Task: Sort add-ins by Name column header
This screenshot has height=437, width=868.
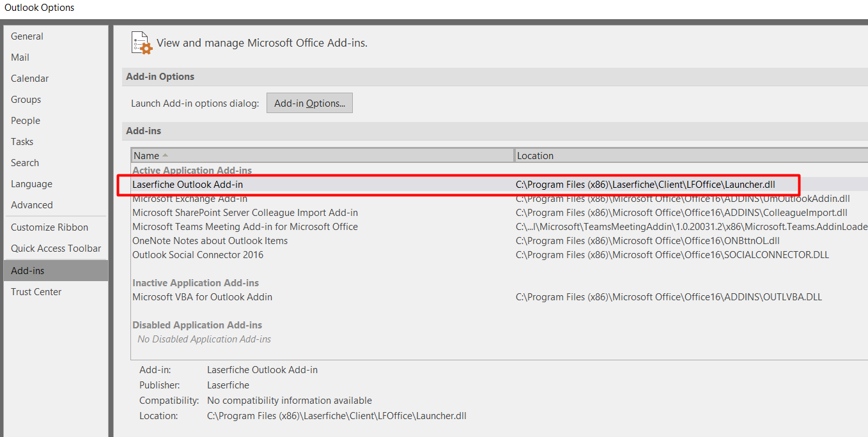Action: [323, 155]
